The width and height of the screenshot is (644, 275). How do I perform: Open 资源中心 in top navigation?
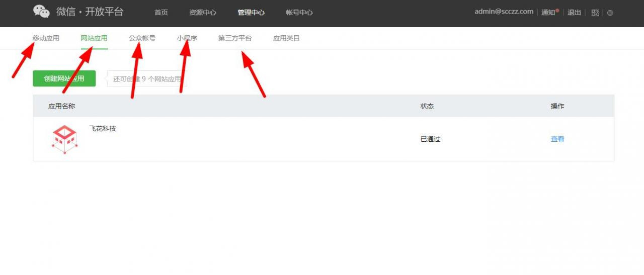tap(202, 13)
